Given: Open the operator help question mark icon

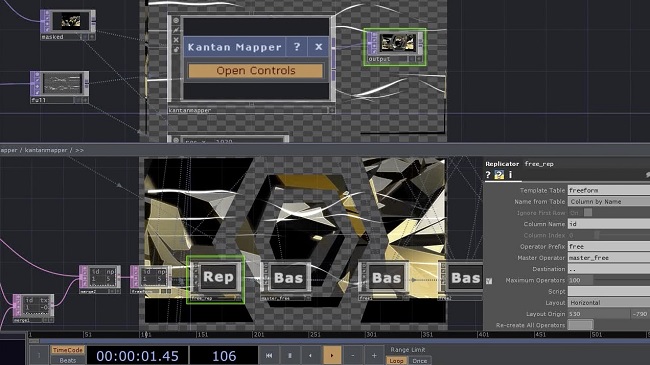Looking at the screenshot, I should [488, 175].
